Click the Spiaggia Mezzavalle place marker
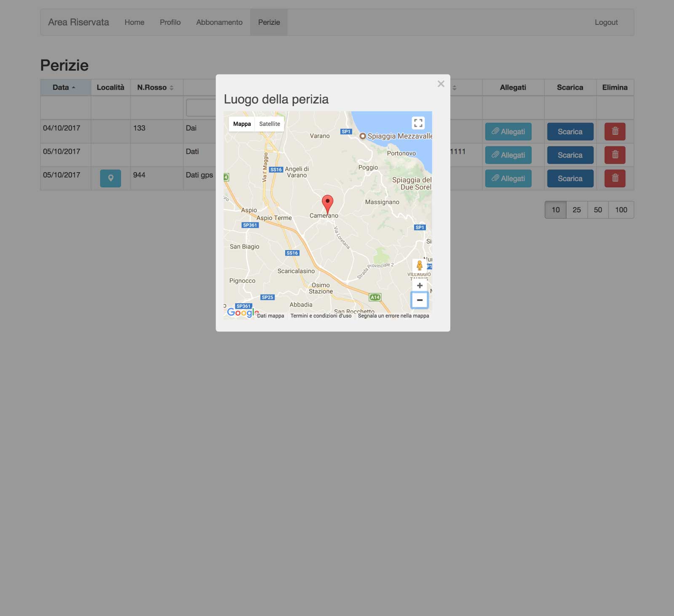The width and height of the screenshot is (674, 616). (x=362, y=136)
